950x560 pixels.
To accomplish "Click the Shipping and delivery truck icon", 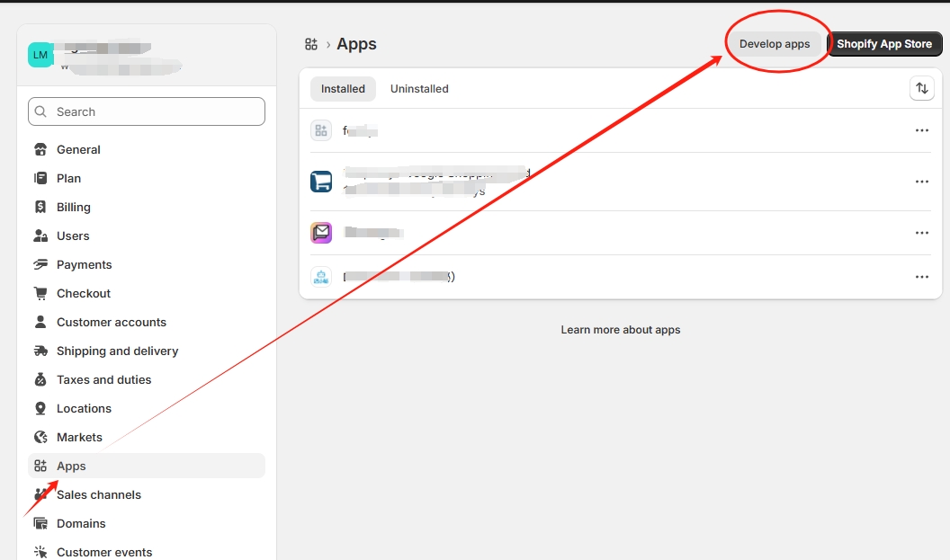I will (x=40, y=351).
